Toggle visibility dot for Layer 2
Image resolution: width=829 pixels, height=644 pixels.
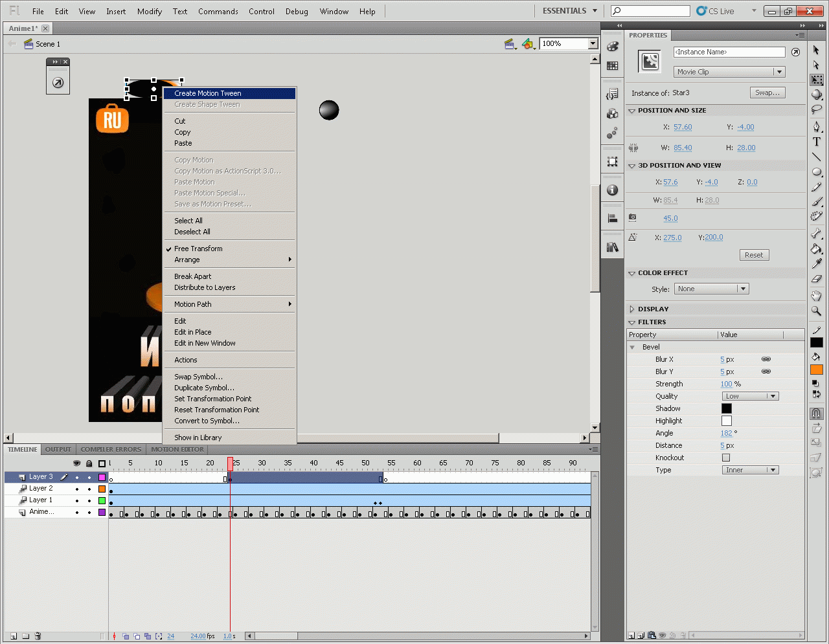77,489
